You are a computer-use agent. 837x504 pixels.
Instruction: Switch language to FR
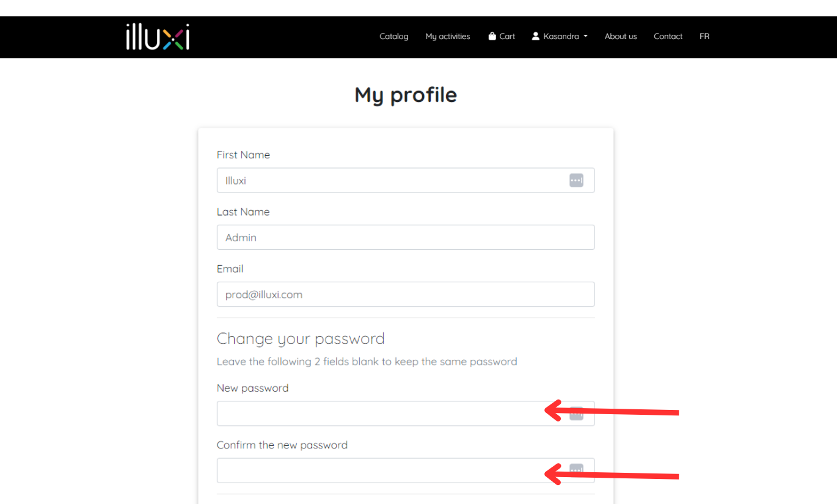point(704,36)
